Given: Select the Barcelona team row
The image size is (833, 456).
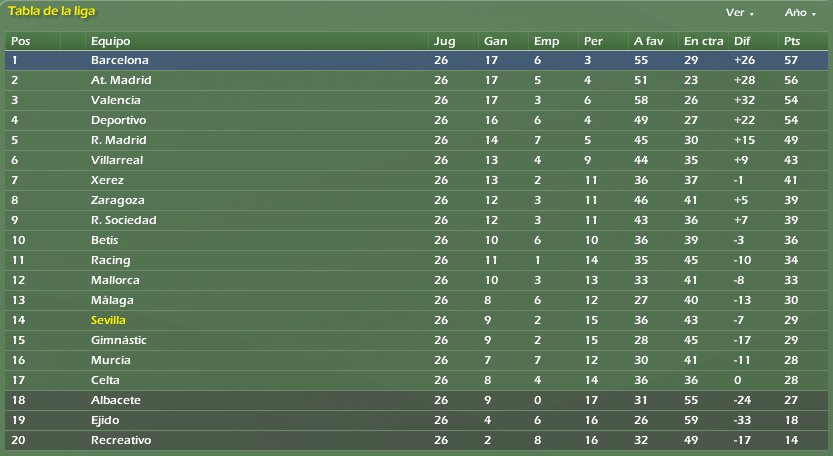Looking at the screenshot, I should [x=416, y=60].
